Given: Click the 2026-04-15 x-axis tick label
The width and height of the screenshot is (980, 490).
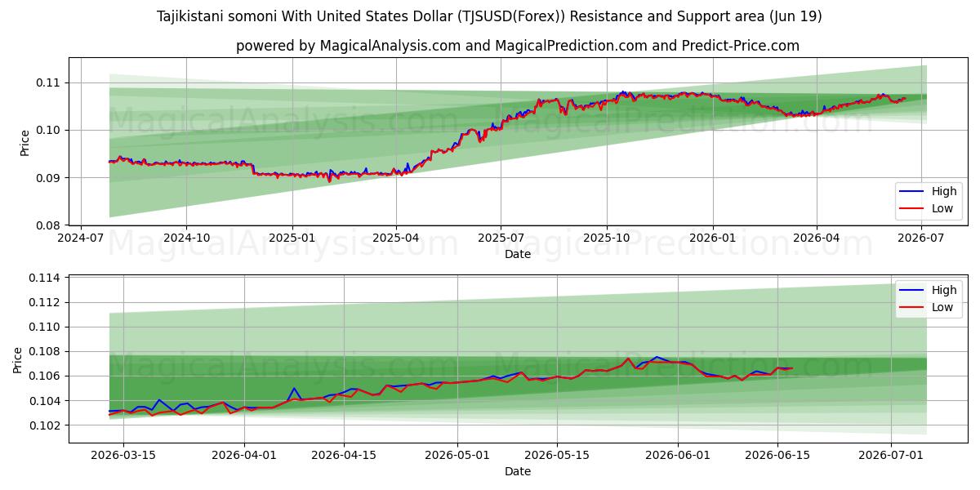Looking at the screenshot, I should [344, 456].
